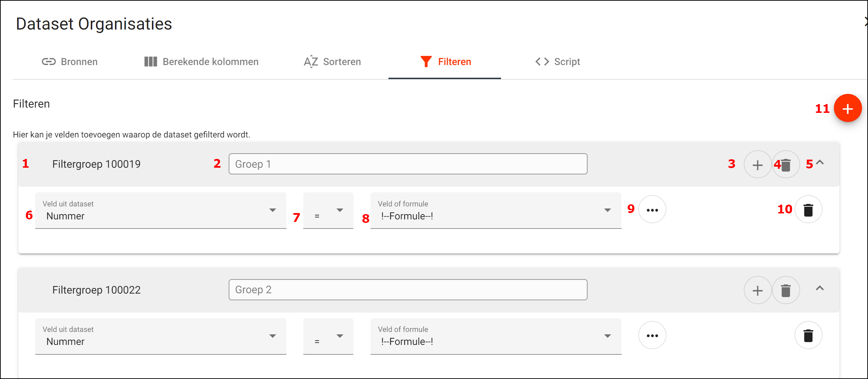Open 'Veld uit dataset' dropdown in Filtergroep 100019
The image size is (868, 379).
coord(160,211)
